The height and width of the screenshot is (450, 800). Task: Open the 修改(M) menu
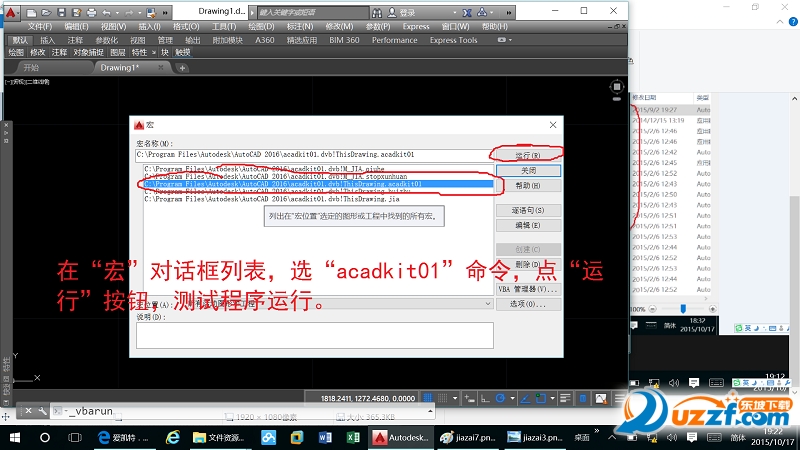pos(339,27)
